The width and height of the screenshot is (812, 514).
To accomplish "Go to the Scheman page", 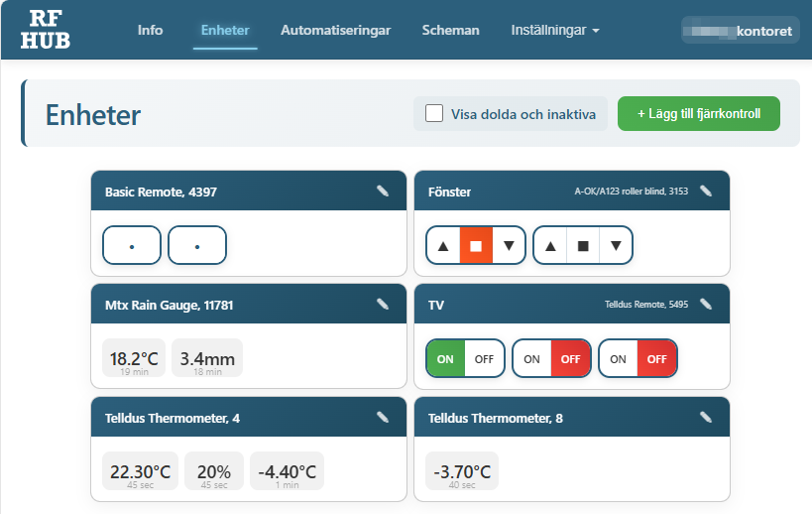I will coord(450,31).
